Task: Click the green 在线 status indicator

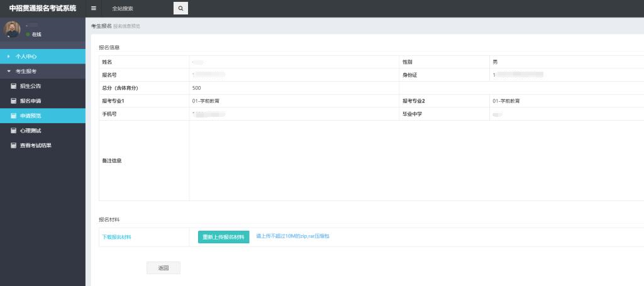Action: tap(28, 35)
